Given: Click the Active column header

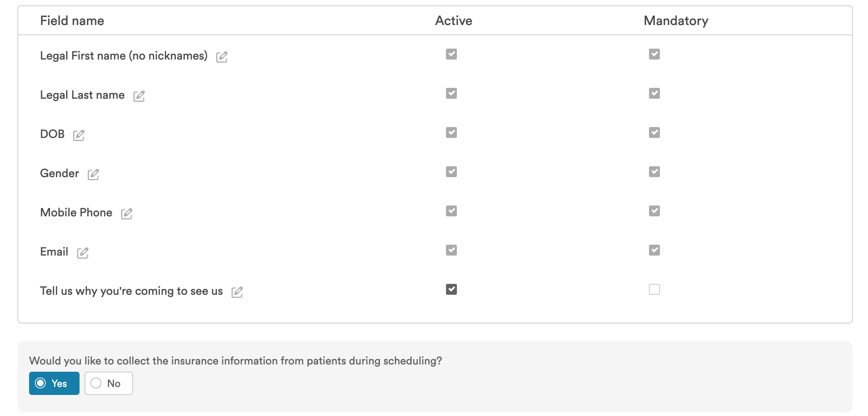Looking at the screenshot, I should click(454, 21).
